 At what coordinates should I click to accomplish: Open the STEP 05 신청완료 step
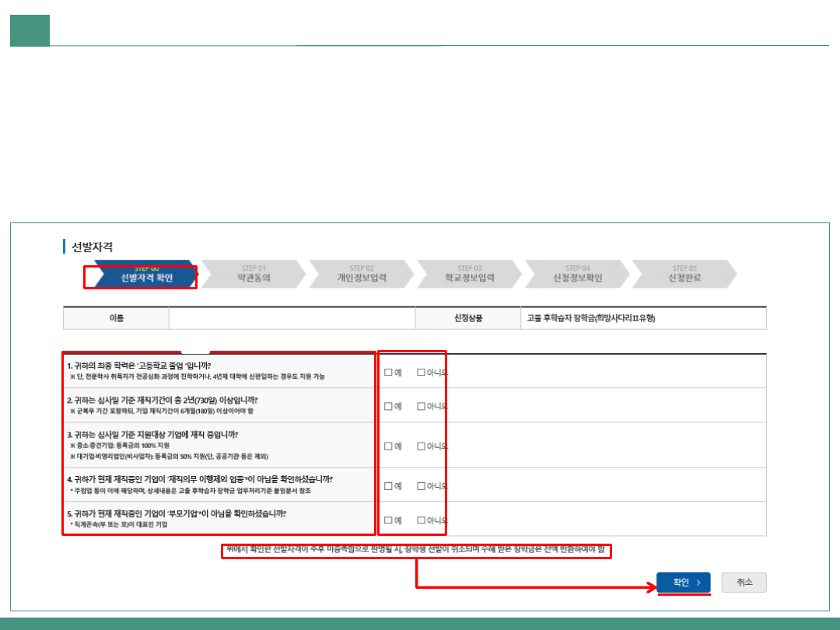(x=684, y=275)
